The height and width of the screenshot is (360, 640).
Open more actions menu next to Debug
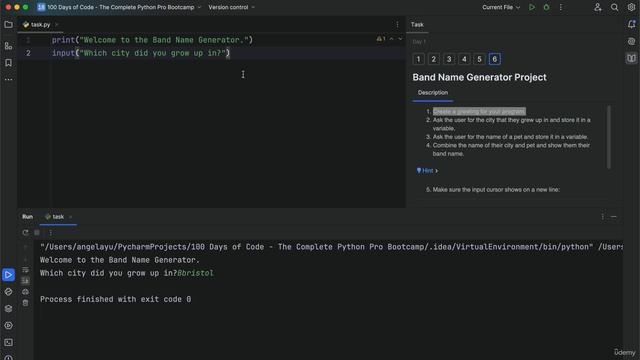[x=560, y=7]
